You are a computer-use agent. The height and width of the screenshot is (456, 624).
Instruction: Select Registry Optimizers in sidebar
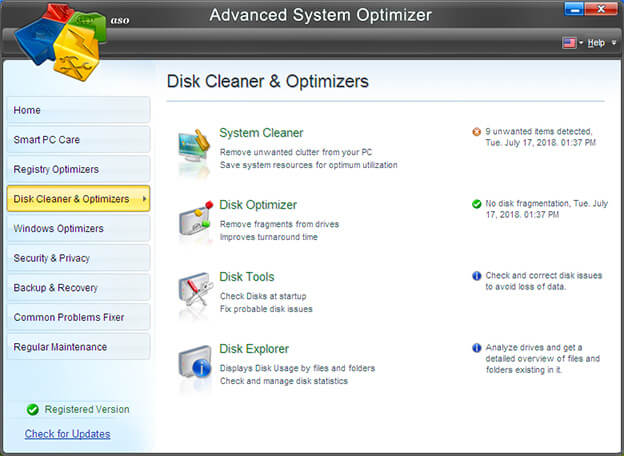tap(78, 169)
